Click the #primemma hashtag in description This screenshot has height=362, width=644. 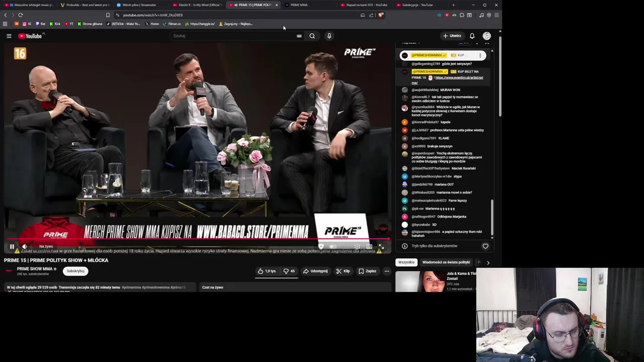pos(131,287)
